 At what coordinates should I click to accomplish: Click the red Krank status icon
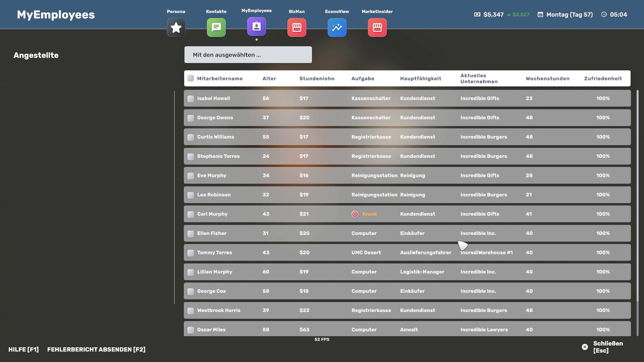tap(355, 214)
